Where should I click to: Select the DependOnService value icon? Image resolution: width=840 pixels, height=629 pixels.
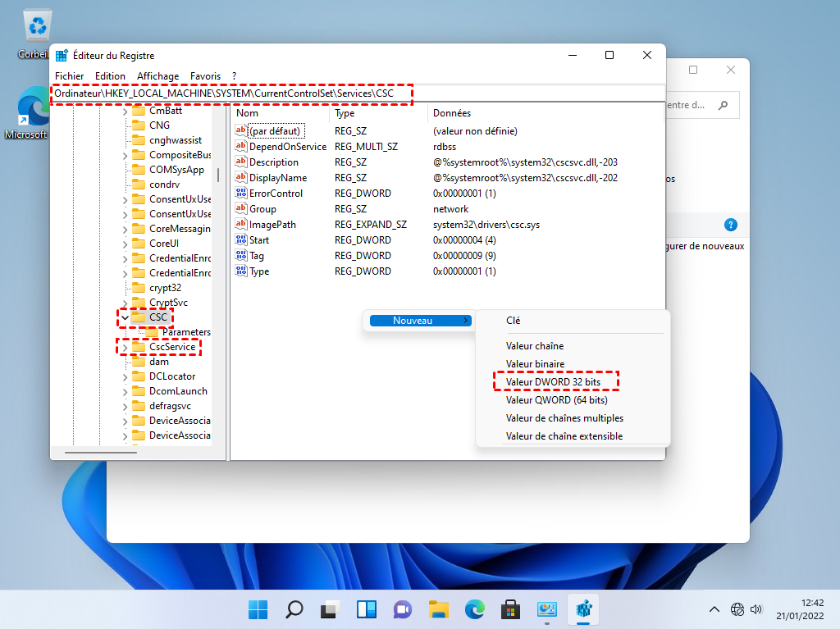[241, 146]
